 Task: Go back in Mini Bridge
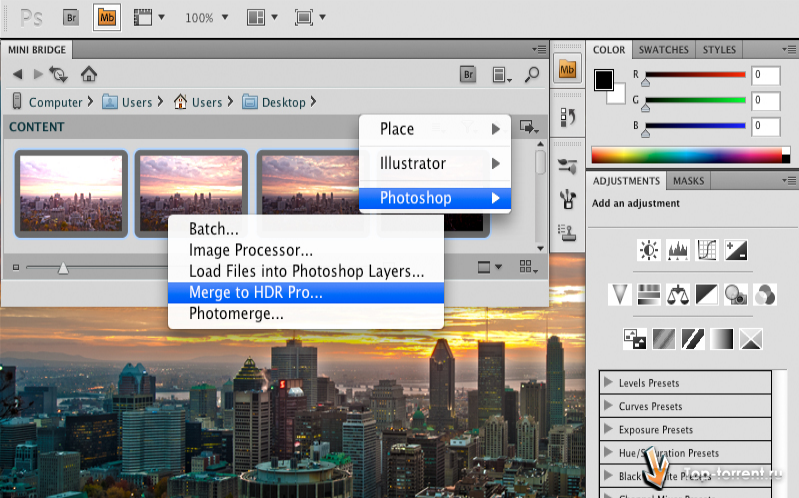click(x=18, y=74)
